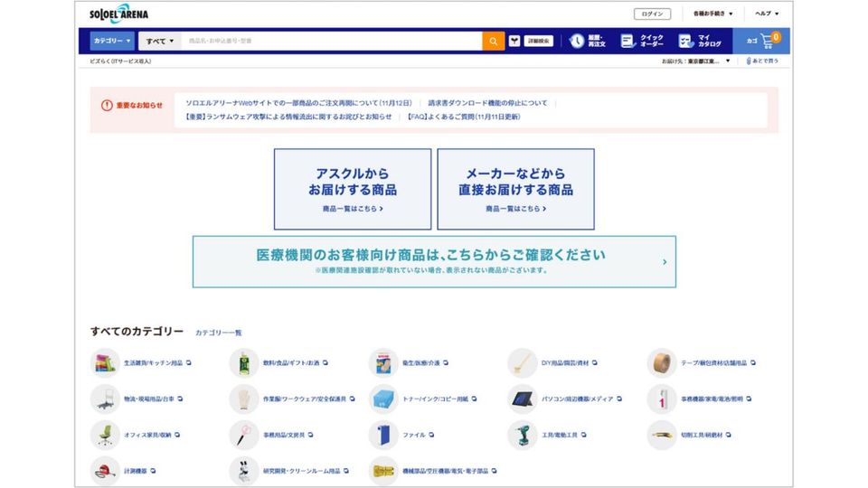868x488 pixels.
Task: Open the cart (カゴ) icon
Action: click(765, 41)
